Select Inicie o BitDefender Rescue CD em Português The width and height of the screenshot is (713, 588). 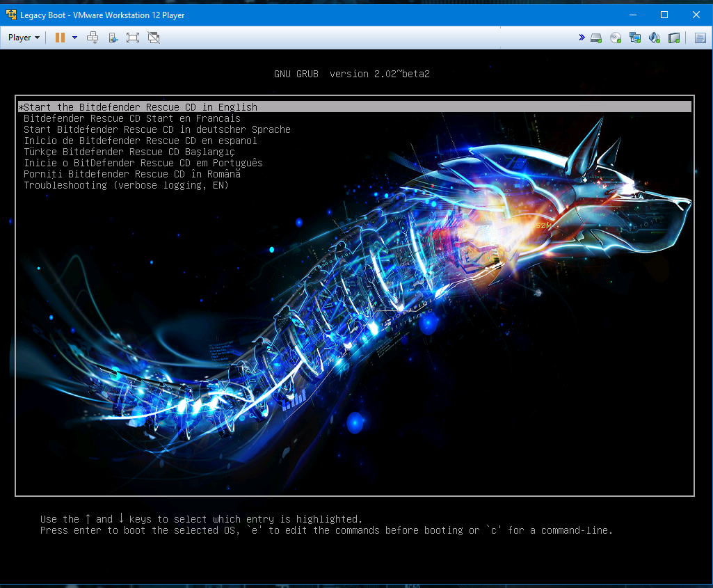(143, 163)
